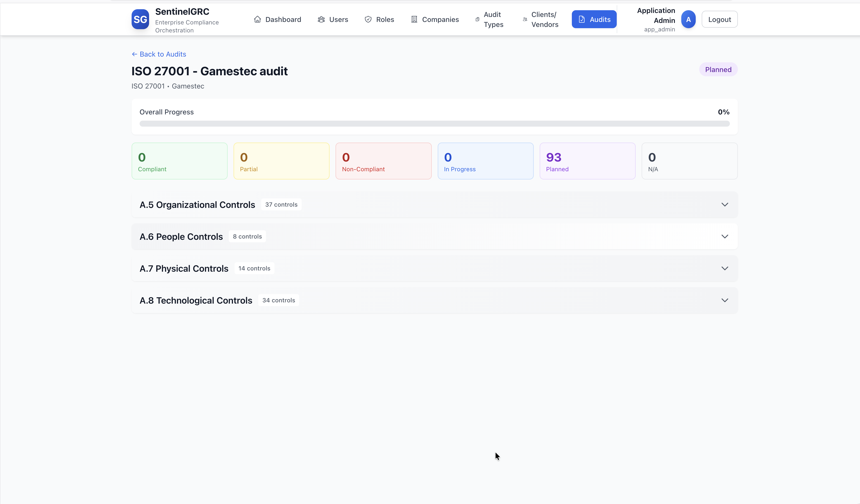Click the Logout button

pyautogui.click(x=719, y=19)
